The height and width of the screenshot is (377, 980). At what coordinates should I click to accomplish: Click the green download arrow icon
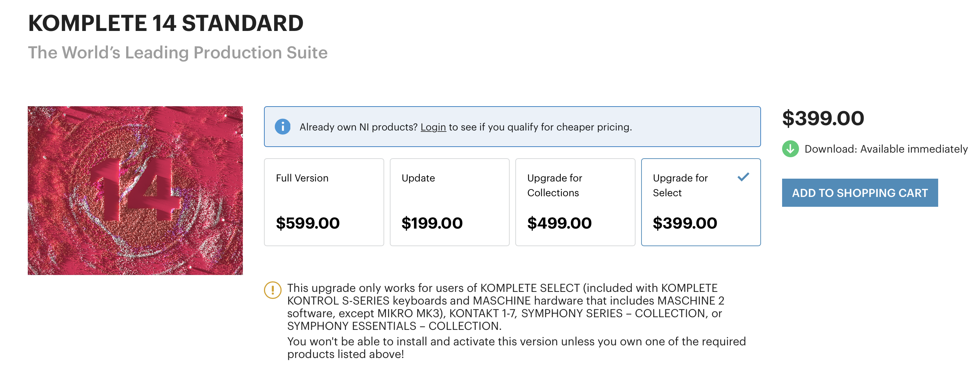790,149
